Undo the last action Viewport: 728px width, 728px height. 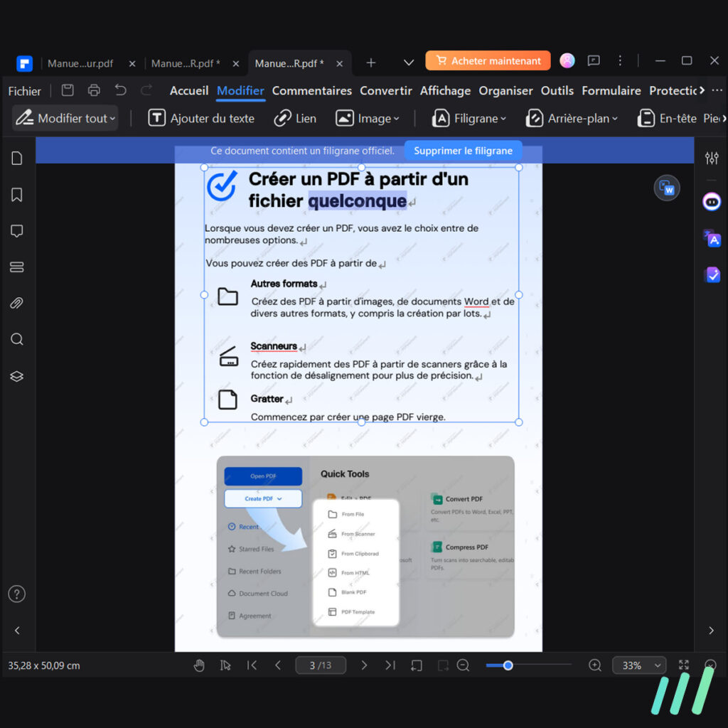coord(120,90)
